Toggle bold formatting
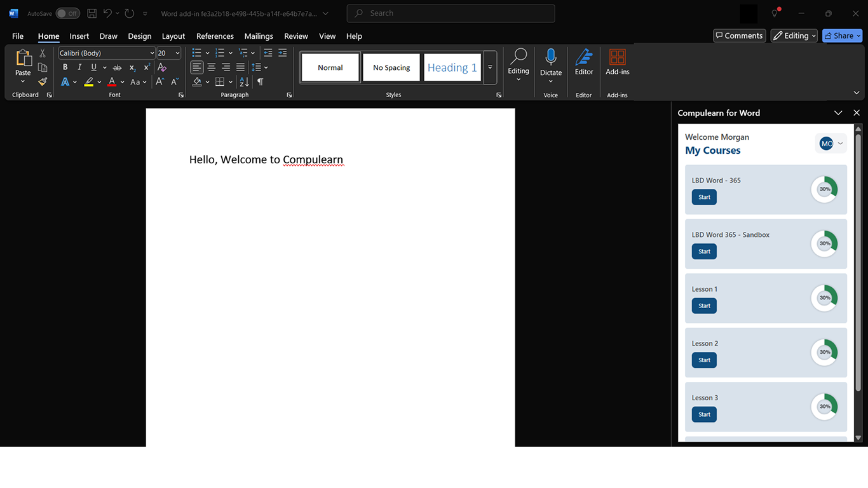Viewport: 868px width, 488px height. pos(65,67)
